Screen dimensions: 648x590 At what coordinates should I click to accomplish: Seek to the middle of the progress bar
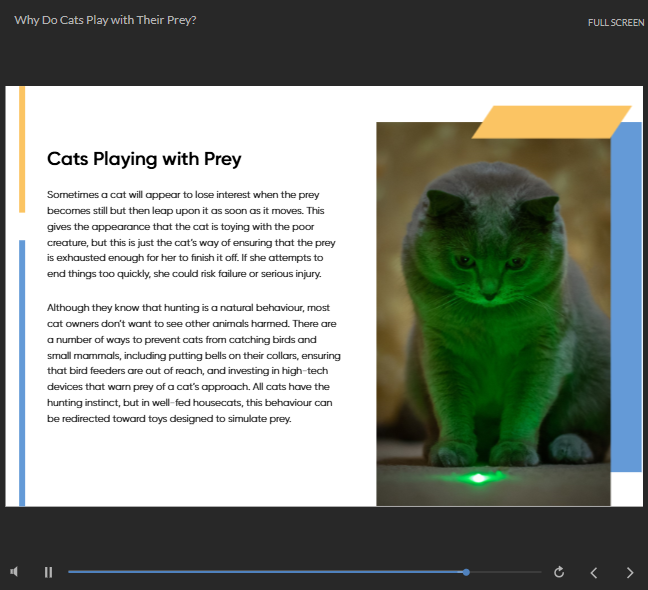304,572
